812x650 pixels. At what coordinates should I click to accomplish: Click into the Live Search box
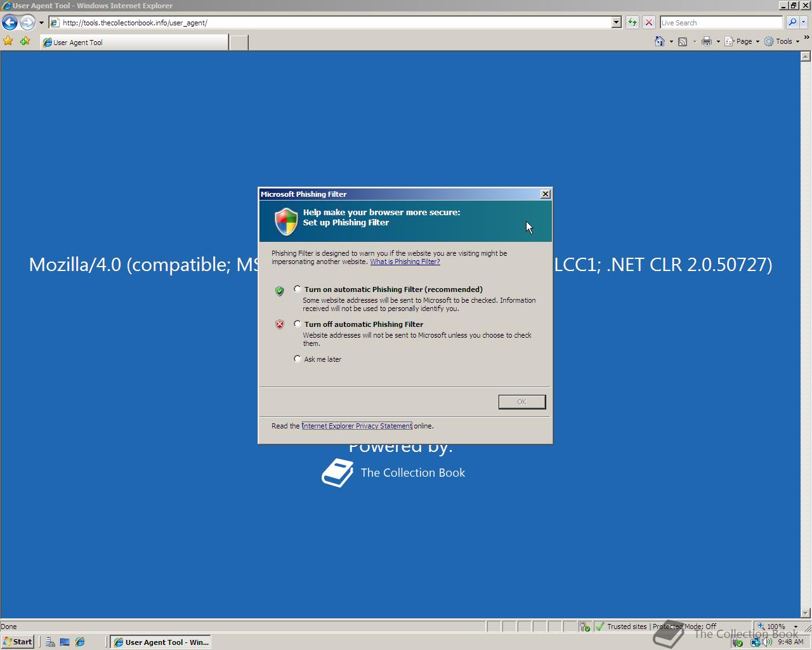coord(721,22)
